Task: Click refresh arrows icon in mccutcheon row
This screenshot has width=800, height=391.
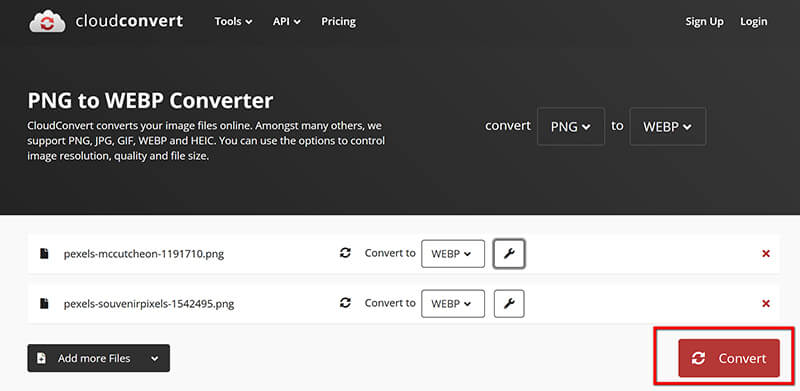Action: 345,253
